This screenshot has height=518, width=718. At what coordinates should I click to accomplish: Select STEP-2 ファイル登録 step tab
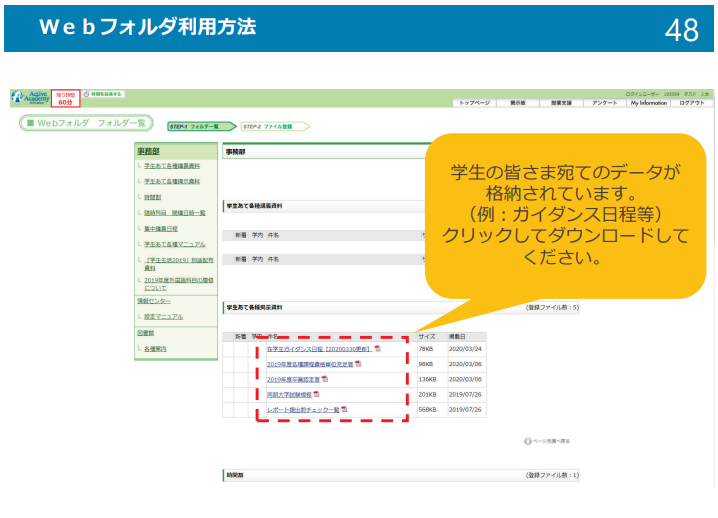[x=275, y=126]
